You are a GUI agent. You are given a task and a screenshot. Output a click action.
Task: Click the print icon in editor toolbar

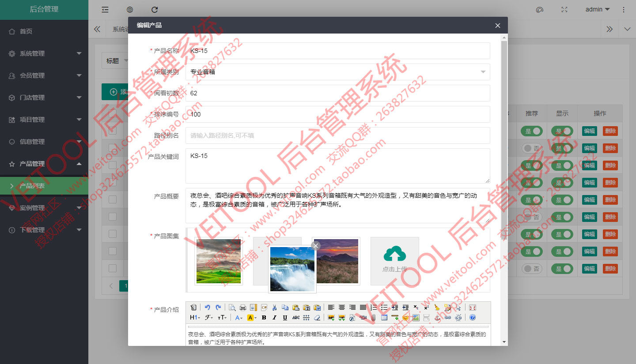click(x=242, y=308)
